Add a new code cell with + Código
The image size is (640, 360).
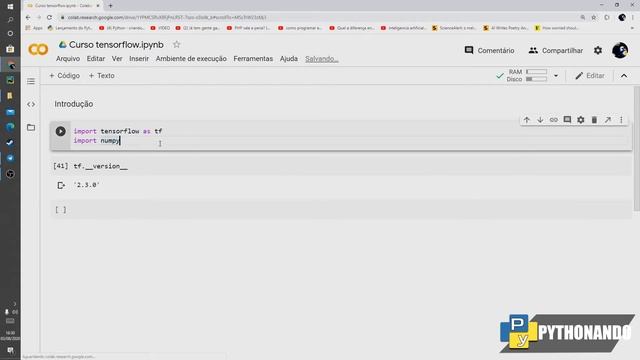[64, 76]
